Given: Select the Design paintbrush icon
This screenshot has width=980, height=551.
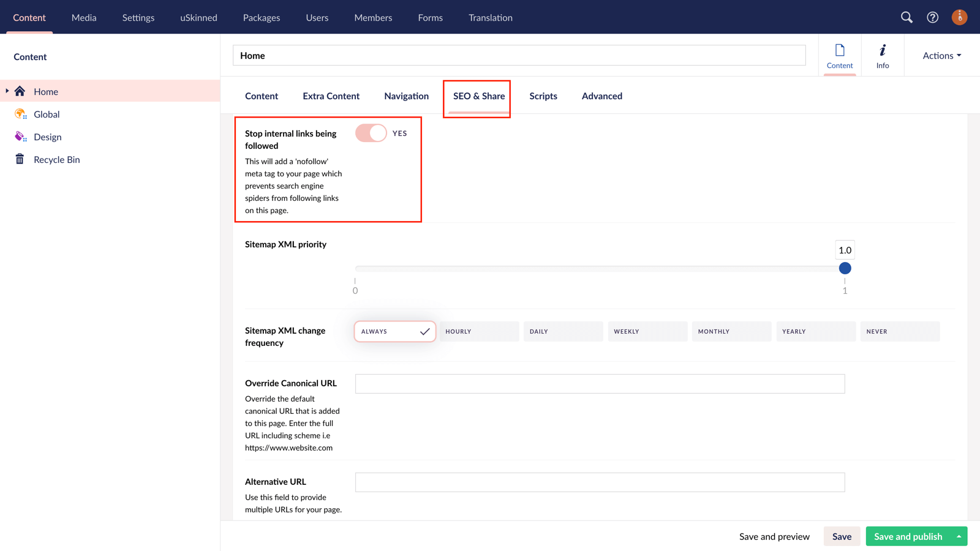Looking at the screenshot, I should (x=20, y=137).
